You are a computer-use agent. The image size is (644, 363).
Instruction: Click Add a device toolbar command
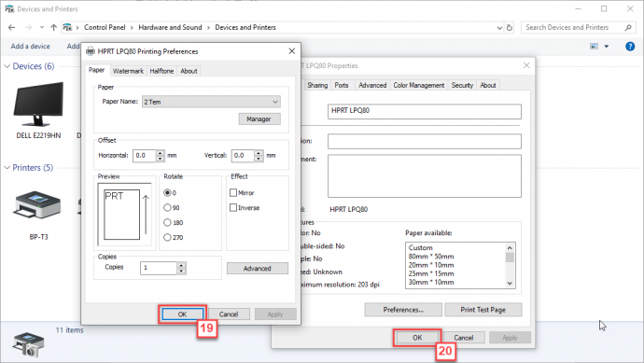[x=31, y=47]
